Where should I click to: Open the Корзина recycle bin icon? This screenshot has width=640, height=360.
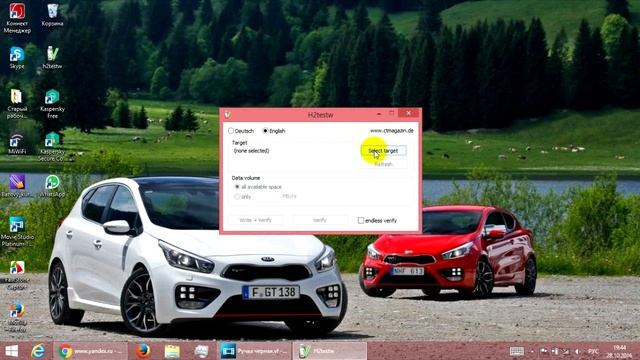(x=52, y=15)
